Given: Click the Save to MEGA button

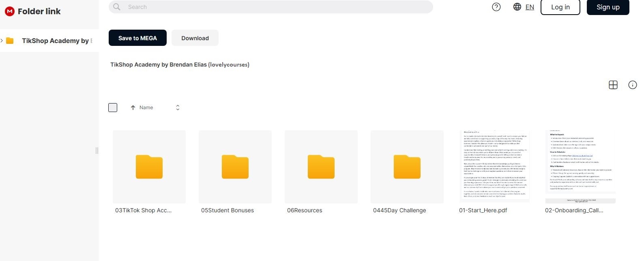Looking at the screenshot, I should [137, 38].
